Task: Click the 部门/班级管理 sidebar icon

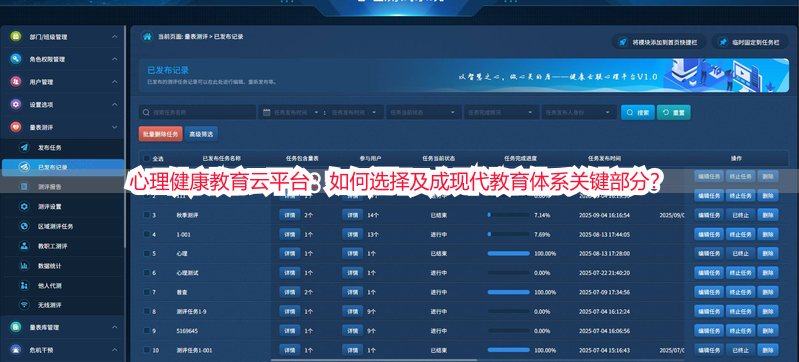Action: pyautogui.click(x=16, y=37)
